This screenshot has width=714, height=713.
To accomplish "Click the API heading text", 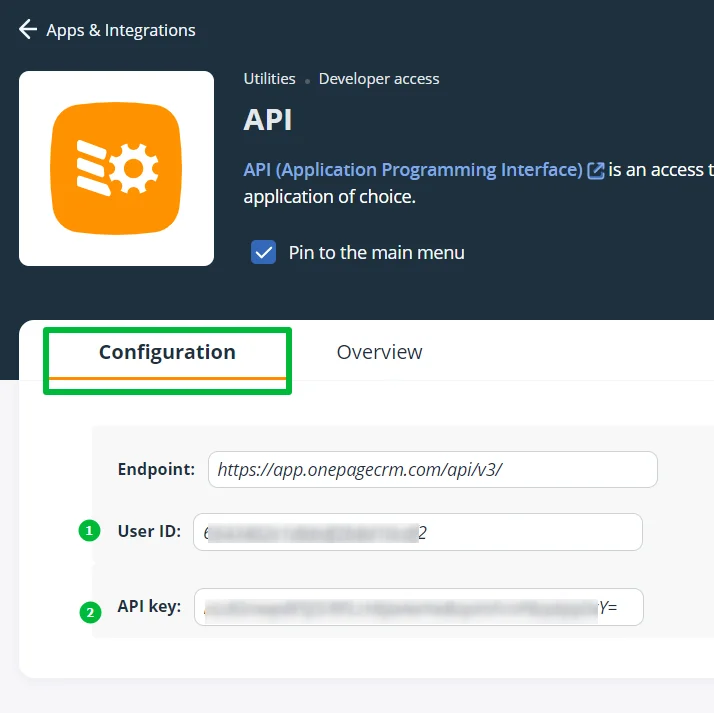I will click(268, 120).
